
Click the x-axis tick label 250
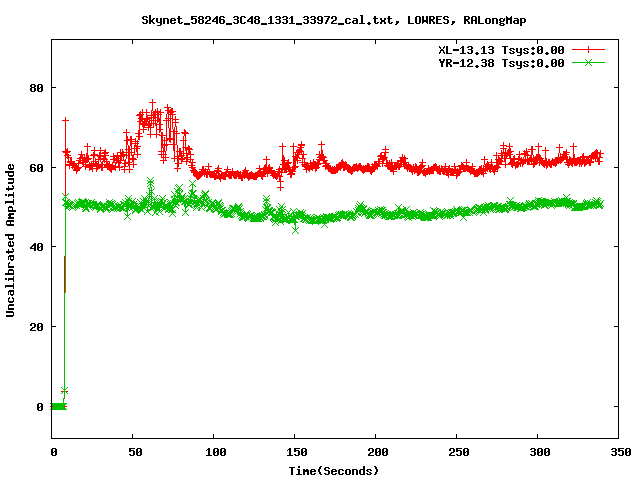pyautogui.click(x=458, y=452)
